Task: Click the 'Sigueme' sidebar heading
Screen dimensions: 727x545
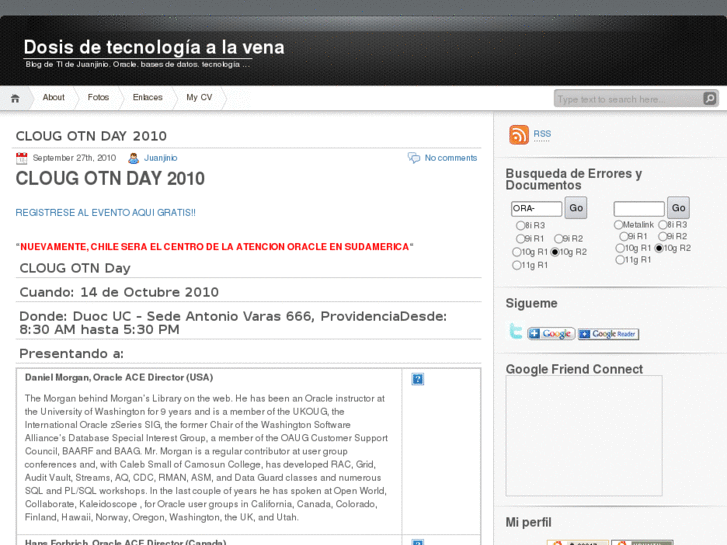Action: point(531,303)
